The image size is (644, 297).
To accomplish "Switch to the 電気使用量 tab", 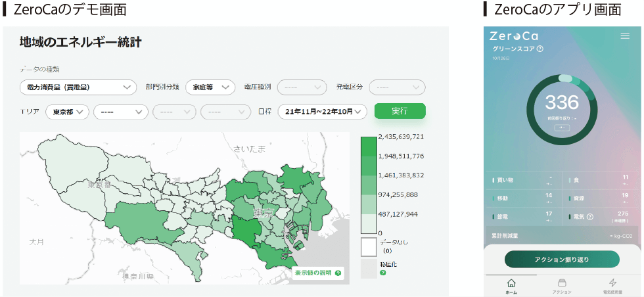I will point(612,286).
